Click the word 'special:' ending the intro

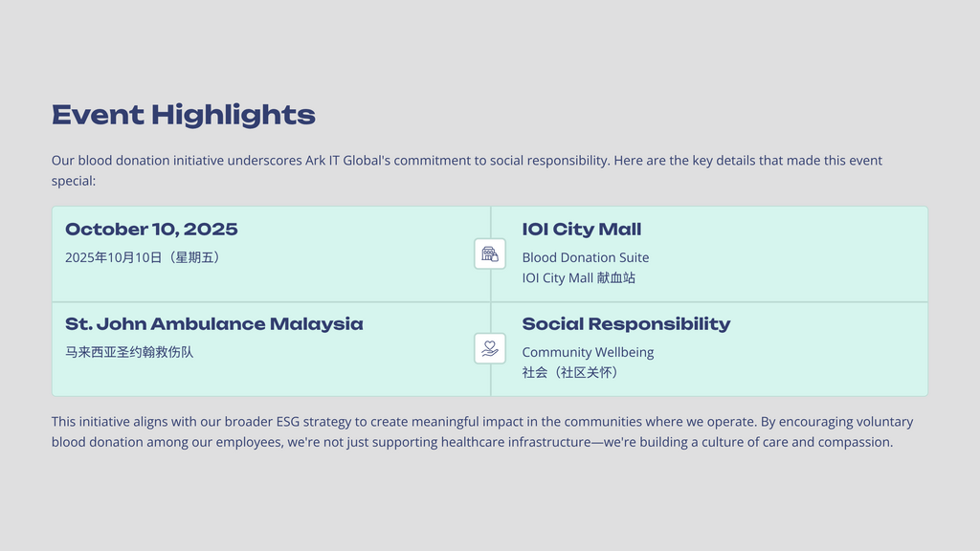[x=74, y=181]
